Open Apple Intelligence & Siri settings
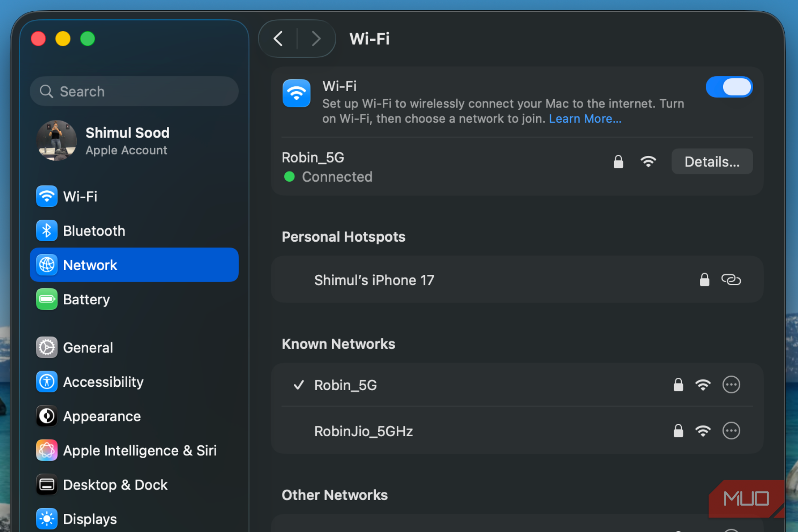 134,450
